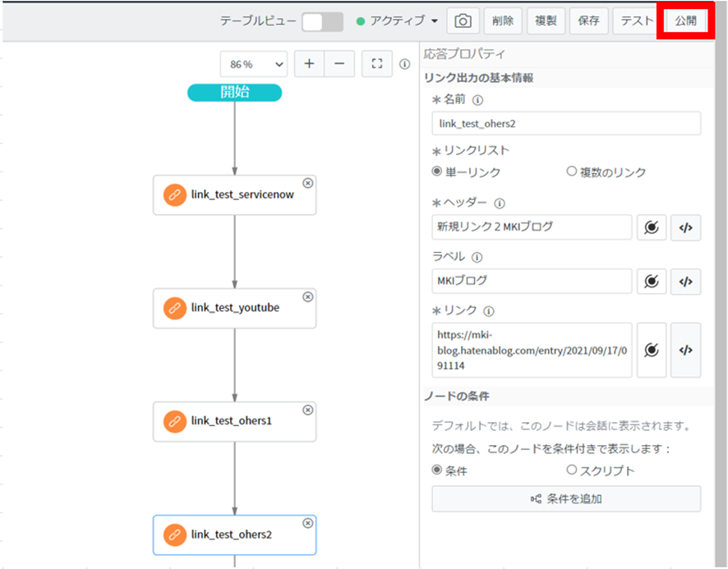Select the link_test_ohers1 node
The height and width of the screenshot is (569, 728).
(x=234, y=421)
